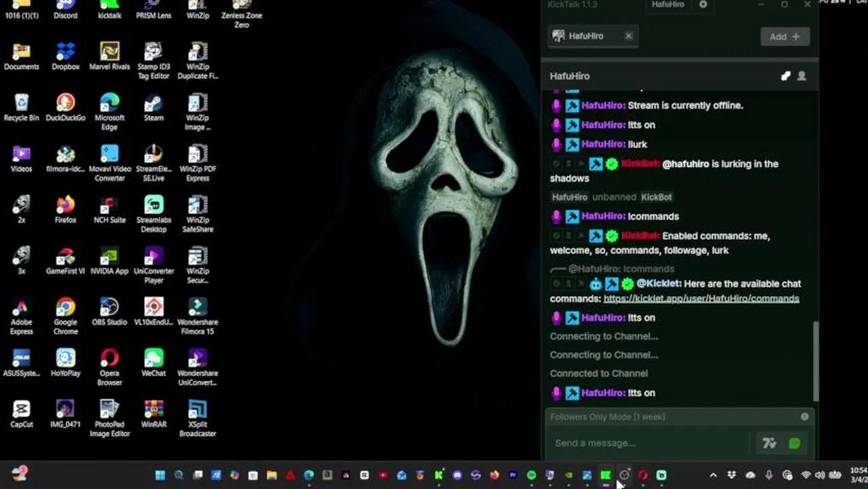Select Microsoft Edge desktop icon
The image size is (868, 489).
tap(109, 112)
